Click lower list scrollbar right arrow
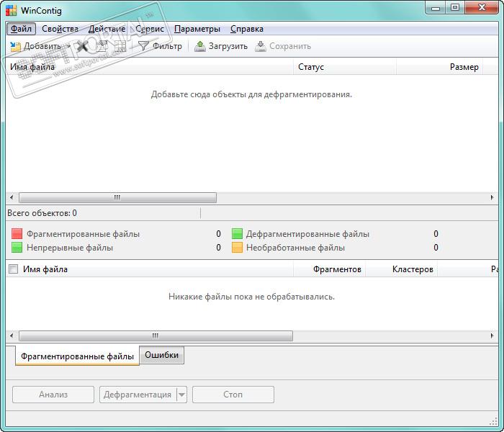The width and height of the screenshot is (504, 432). [x=492, y=336]
